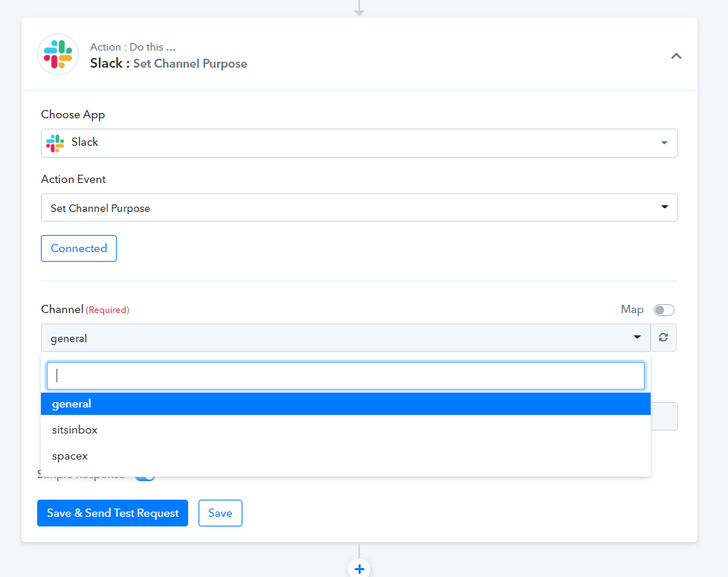
Task: Select sitsinbox from channel list
Action: point(346,430)
